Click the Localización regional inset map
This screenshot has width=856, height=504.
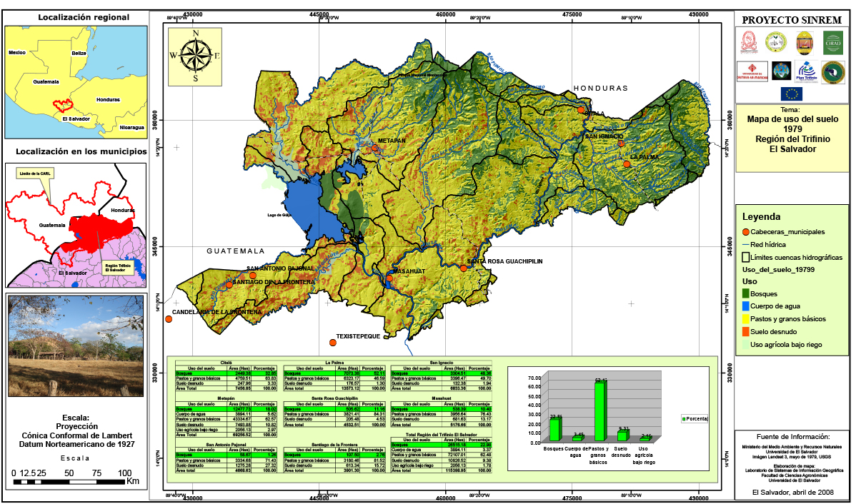pos(76,80)
